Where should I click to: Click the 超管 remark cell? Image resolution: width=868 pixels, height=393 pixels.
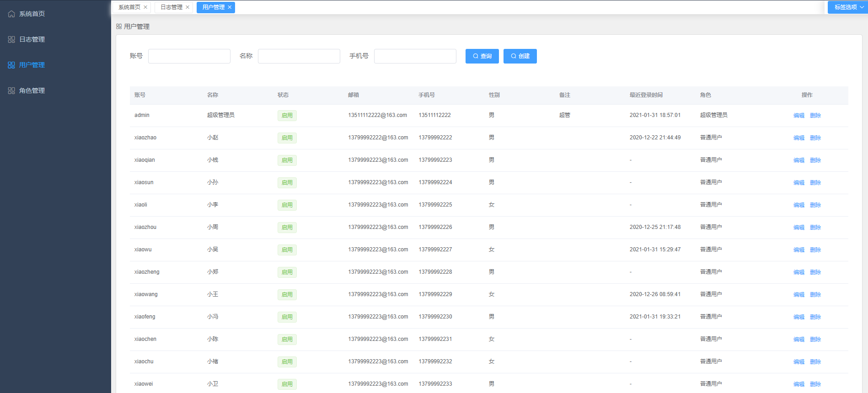coord(565,115)
